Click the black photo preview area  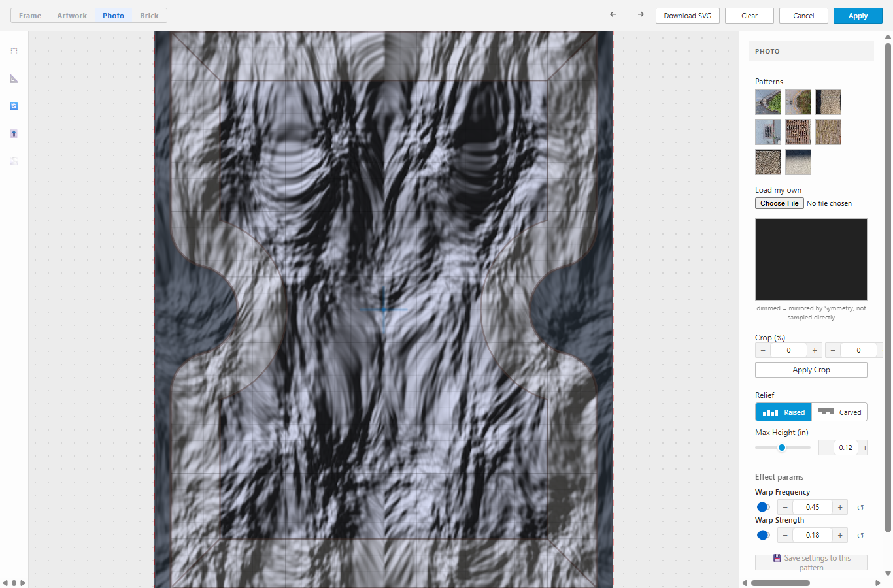[x=811, y=259]
